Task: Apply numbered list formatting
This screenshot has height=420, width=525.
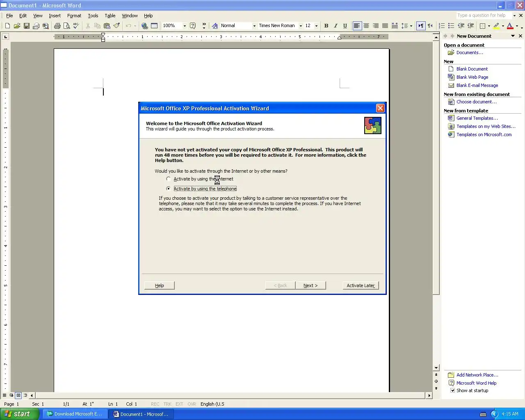Action: [x=442, y=25]
